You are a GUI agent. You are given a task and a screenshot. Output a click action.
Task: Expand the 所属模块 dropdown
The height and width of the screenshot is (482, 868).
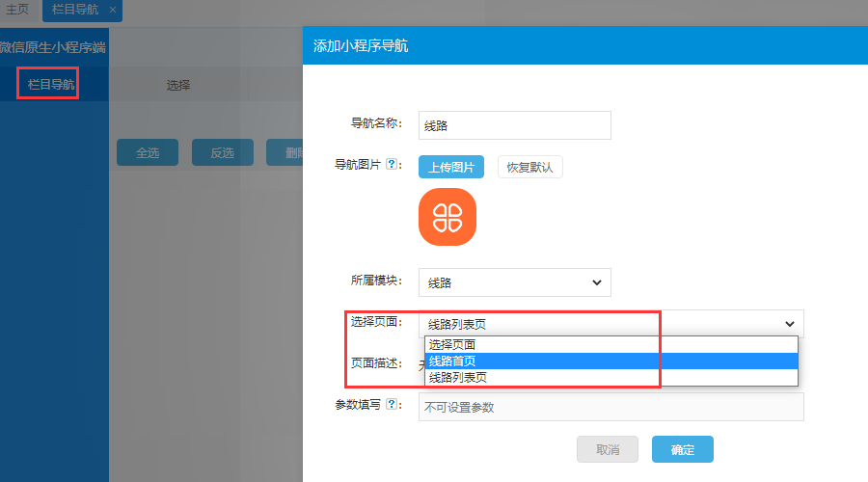(514, 282)
